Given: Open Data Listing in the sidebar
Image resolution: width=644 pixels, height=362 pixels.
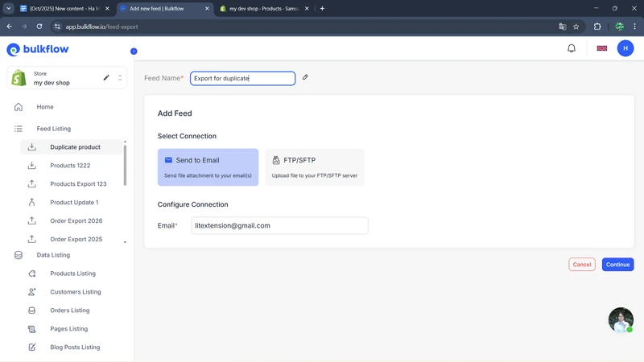Looking at the screenshot, I should [x=53, y=255].
